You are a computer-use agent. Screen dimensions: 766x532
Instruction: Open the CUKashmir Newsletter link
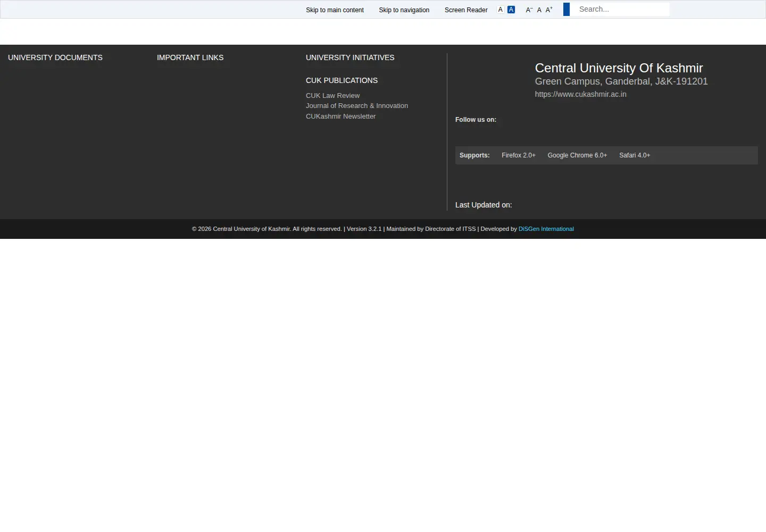click(x=340, y=117)
